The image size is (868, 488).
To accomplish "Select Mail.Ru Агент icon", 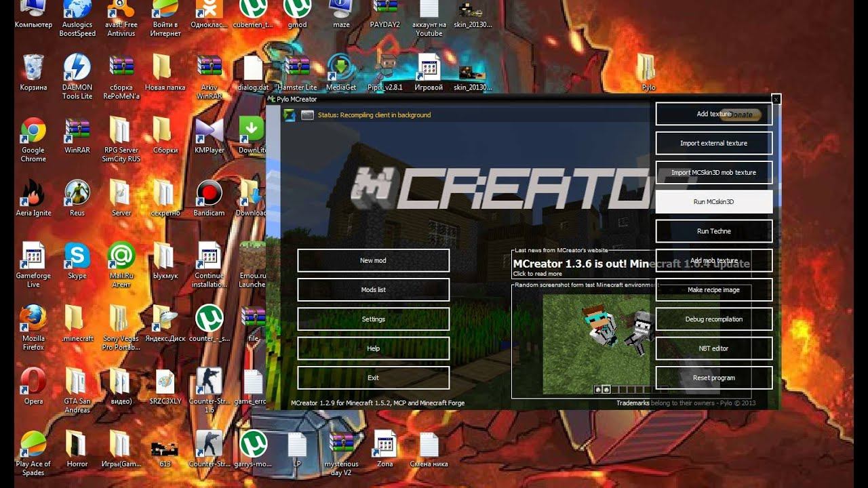I will pos(121,265).
